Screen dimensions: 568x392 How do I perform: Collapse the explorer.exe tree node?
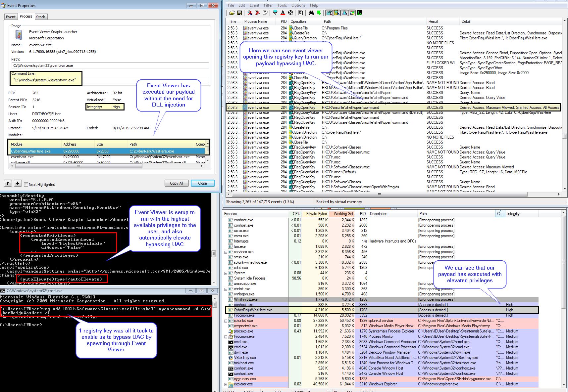[x=226, y=384]
